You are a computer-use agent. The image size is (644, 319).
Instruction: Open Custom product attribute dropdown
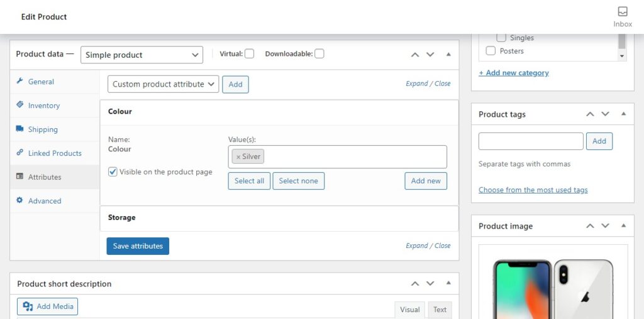click(163, 84)
